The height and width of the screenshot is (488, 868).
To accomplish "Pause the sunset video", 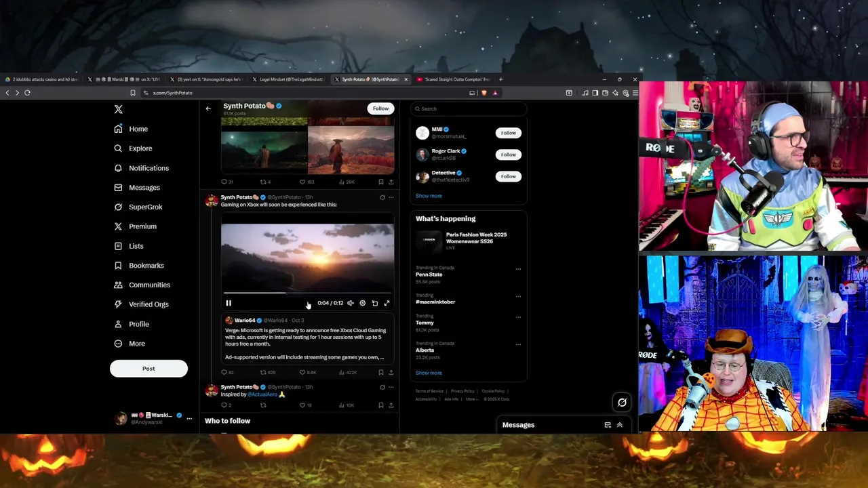I will click(229, 303).
